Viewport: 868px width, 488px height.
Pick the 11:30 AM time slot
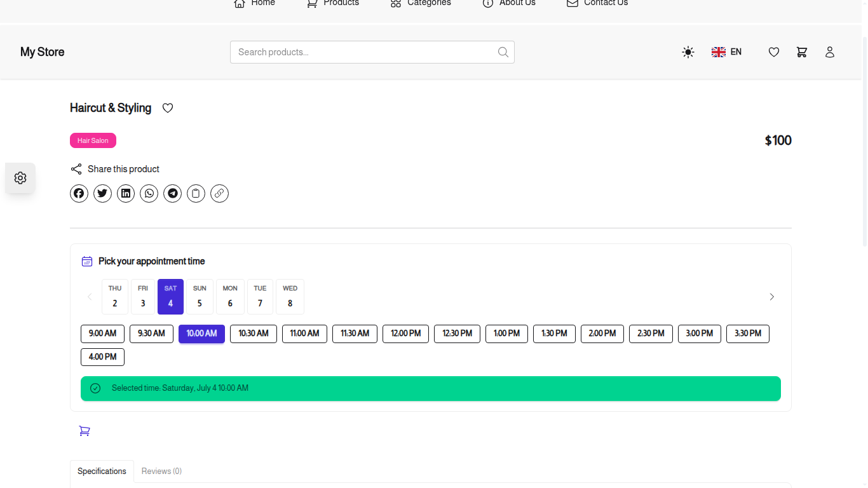pyautogui.click(x=355, y=334)
